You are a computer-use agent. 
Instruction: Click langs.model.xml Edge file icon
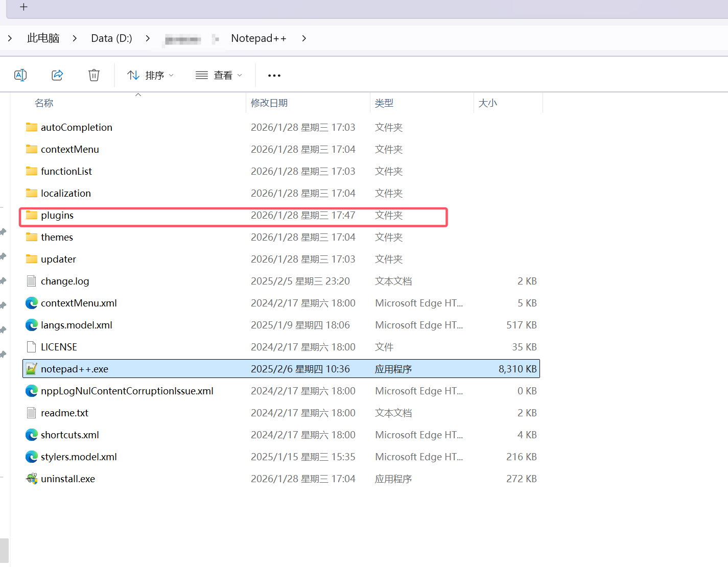tap(32, 325)
